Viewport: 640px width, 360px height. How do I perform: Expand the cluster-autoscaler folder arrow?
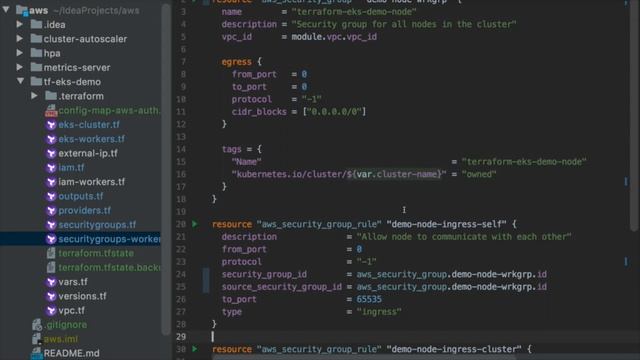click(x=20, y=39)
